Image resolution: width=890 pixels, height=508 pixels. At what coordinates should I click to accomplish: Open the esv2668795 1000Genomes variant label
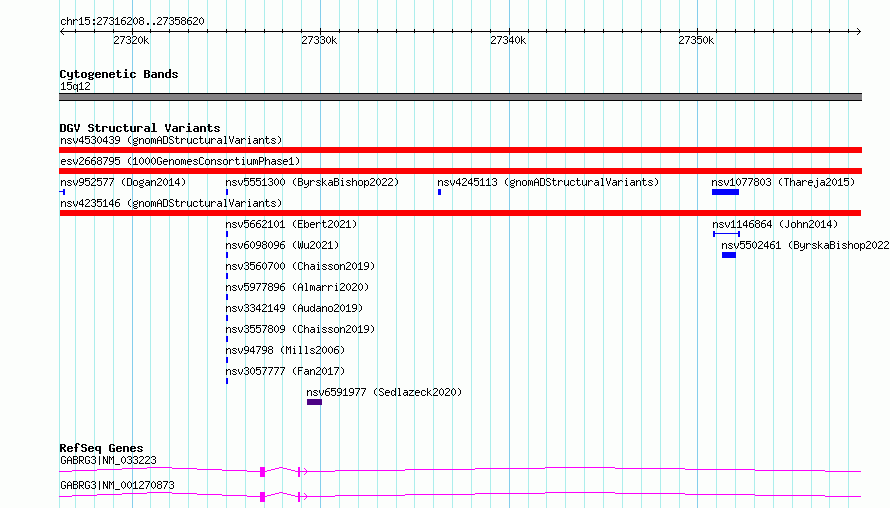180,161
